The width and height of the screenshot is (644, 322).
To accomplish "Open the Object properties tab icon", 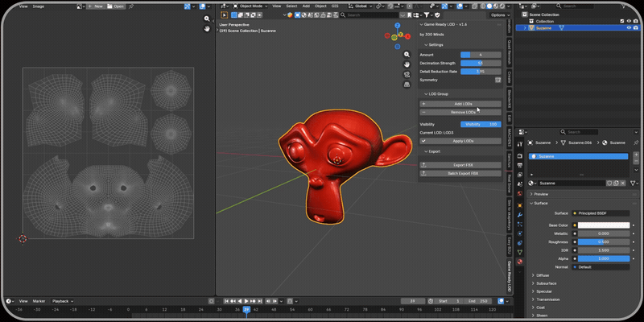I will coord(519,205).
